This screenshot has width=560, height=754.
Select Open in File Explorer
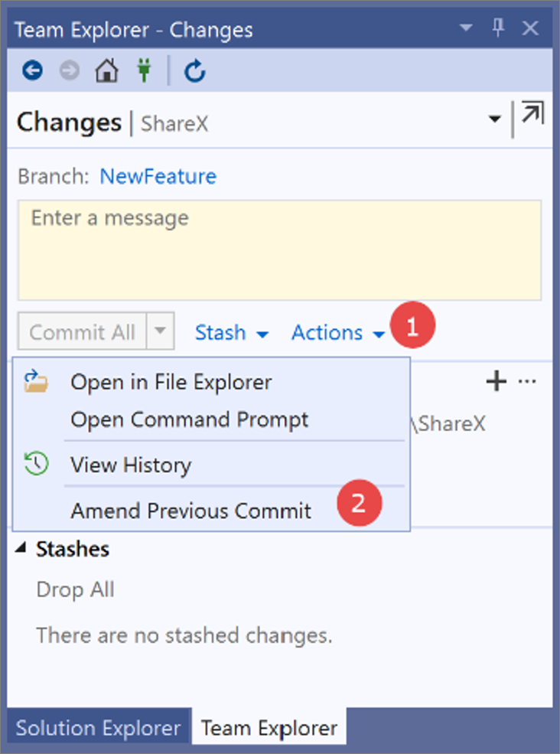171,381
